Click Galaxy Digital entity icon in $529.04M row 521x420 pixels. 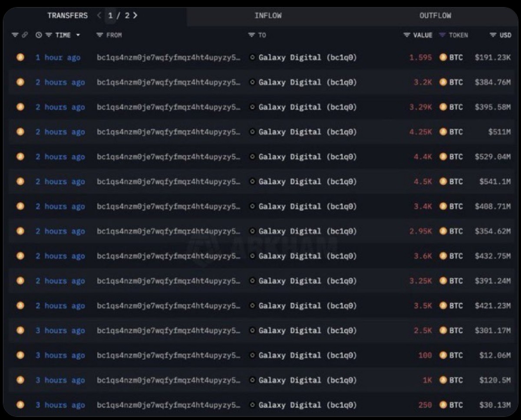point(252,157)
